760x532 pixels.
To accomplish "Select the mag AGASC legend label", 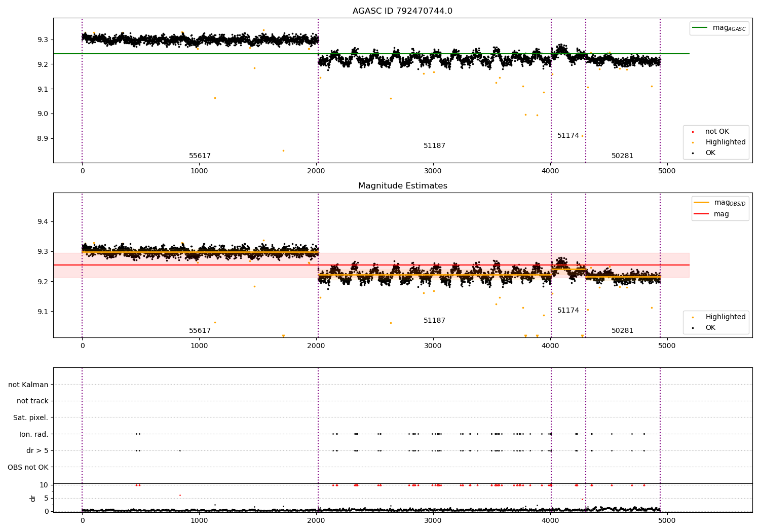I will click(729, 28).
